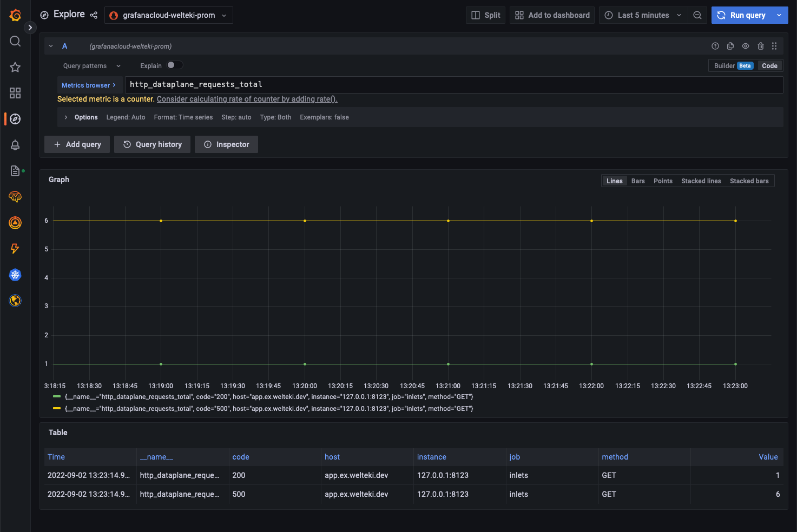The height and width of the screenshot is (532, 797).
Task: Open the refresh interval dropdown beside Run query
Action: click(779, 15)
